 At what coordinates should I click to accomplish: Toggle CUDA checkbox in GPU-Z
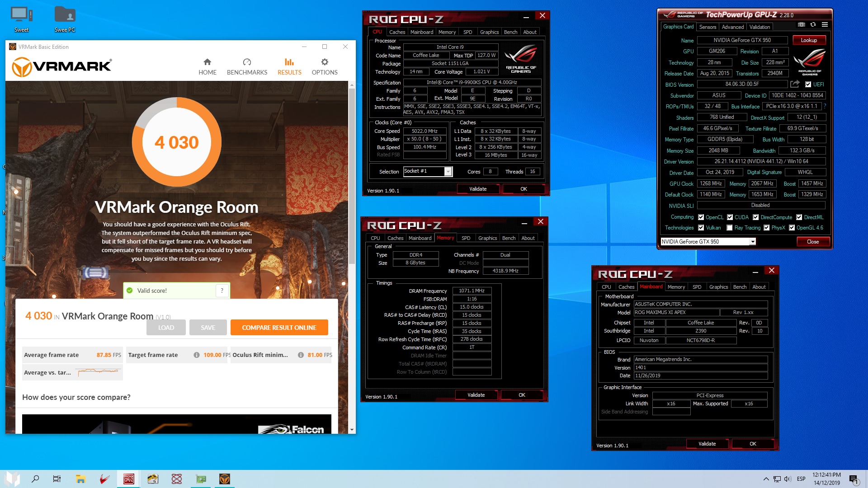point(730,217)
